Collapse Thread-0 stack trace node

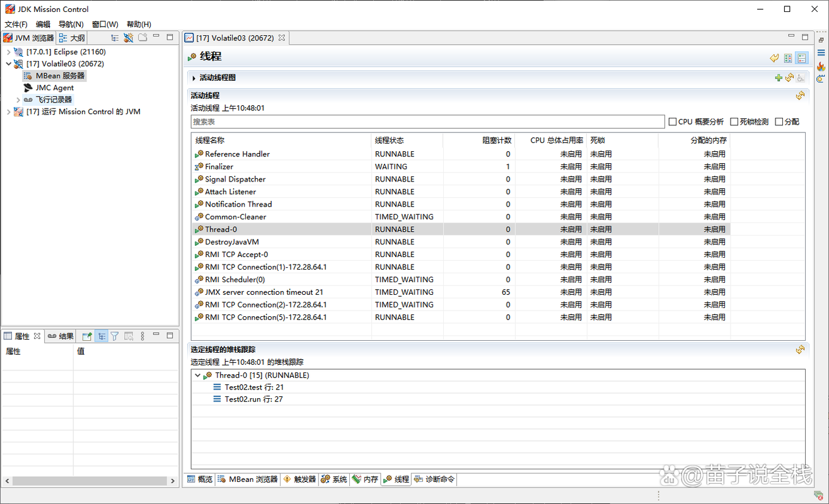click(198, 375)
